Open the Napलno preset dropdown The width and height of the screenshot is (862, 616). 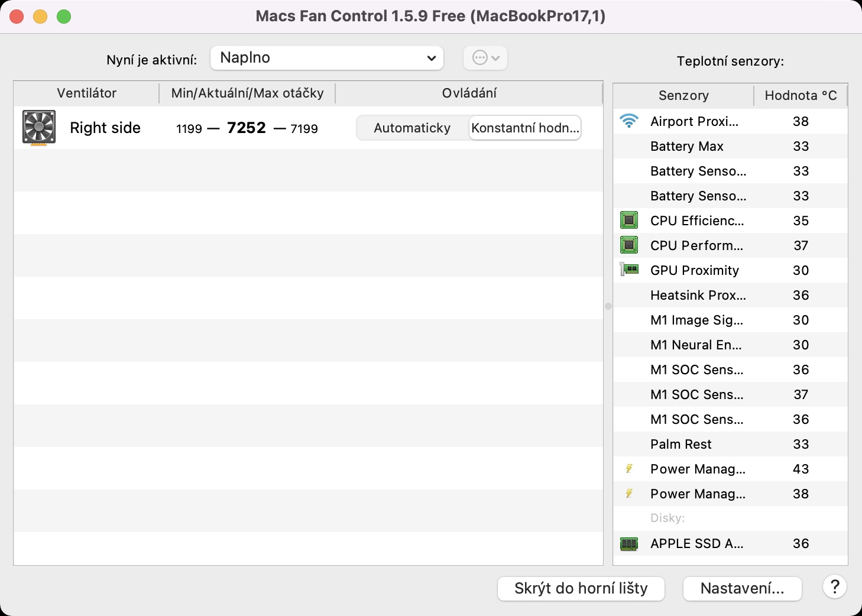point(327,58)
